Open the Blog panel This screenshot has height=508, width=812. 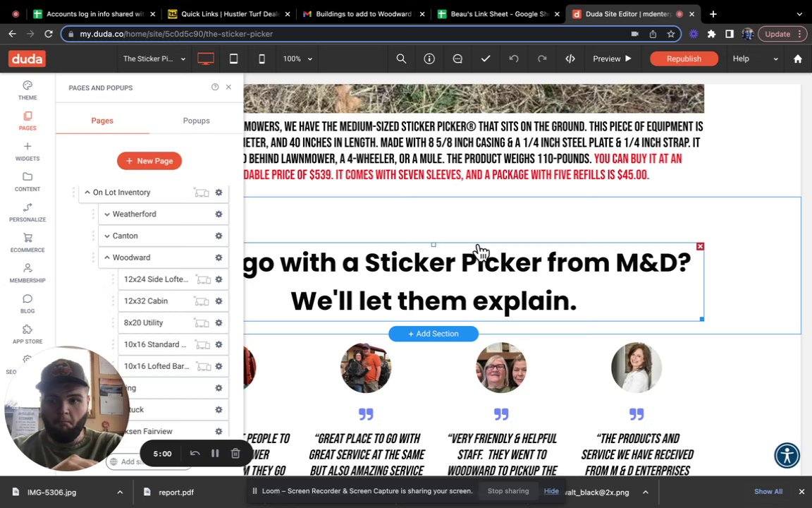(27, 304)
